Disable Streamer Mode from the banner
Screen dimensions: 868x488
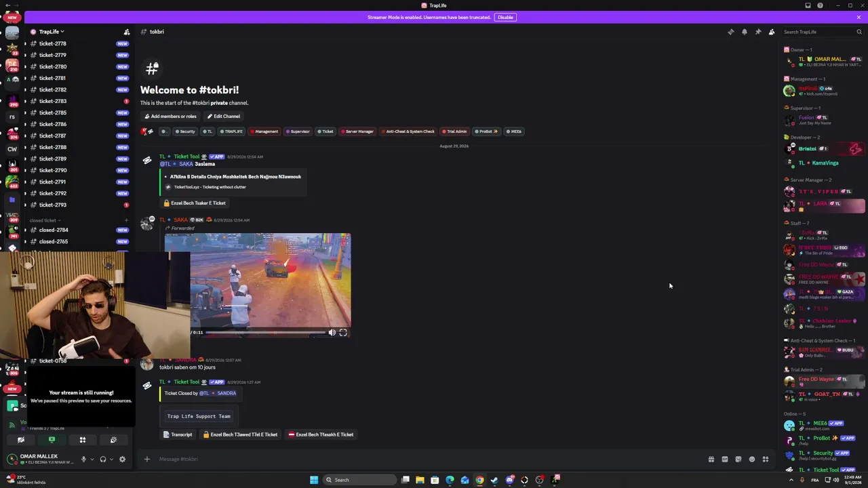[x=505, y=17]
